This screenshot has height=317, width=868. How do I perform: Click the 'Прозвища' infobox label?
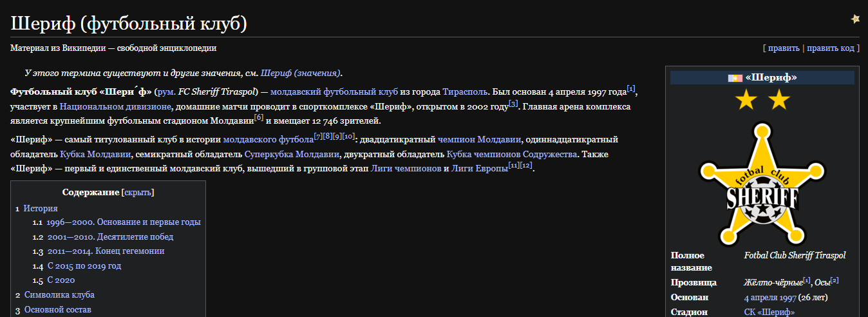693,283
